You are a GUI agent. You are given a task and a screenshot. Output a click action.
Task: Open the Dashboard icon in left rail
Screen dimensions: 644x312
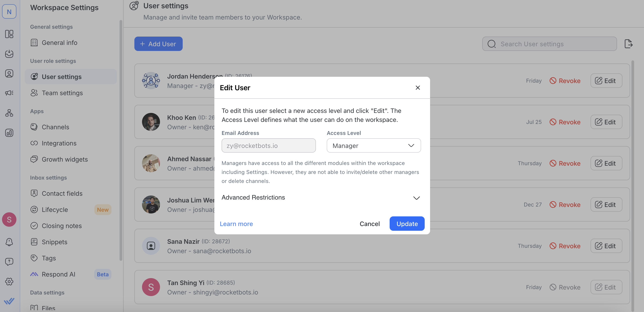(x=9, y=34)
